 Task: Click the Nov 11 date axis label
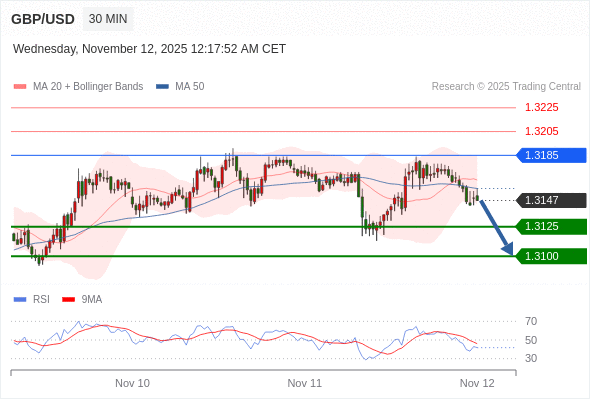click(x=305, y=383)
